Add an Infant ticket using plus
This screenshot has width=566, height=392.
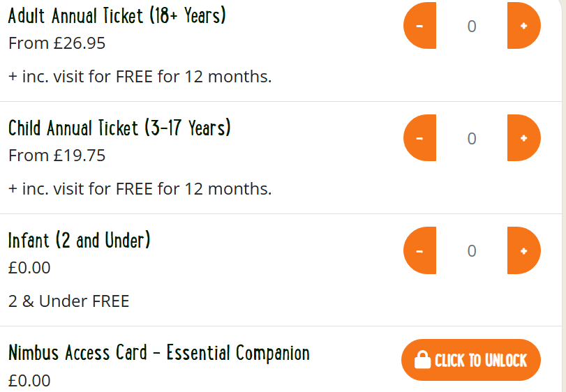(x=523, y=250)
